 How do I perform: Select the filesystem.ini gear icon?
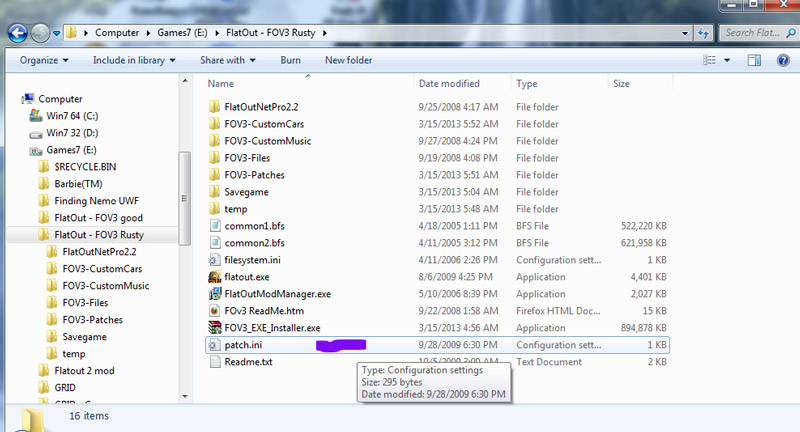(215, 260)
